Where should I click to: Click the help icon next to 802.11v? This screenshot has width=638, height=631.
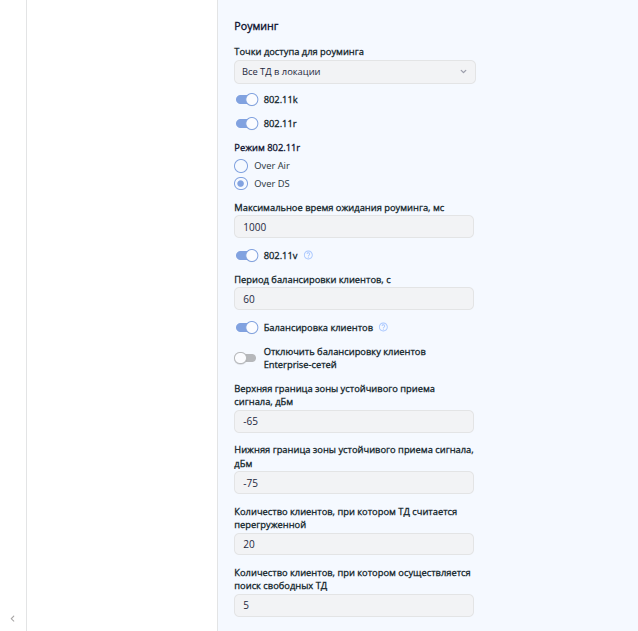point(308,255)
